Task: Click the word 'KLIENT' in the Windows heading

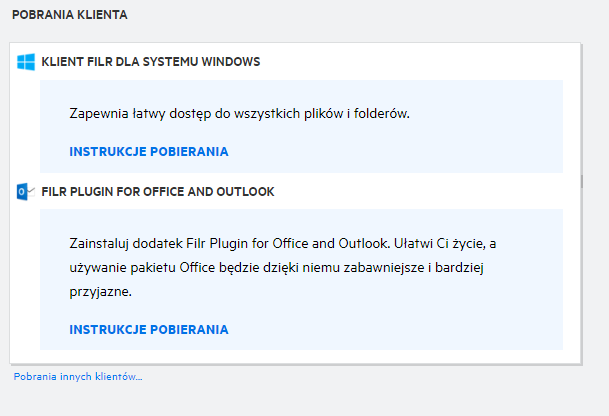Action: (x=60, y=62)
